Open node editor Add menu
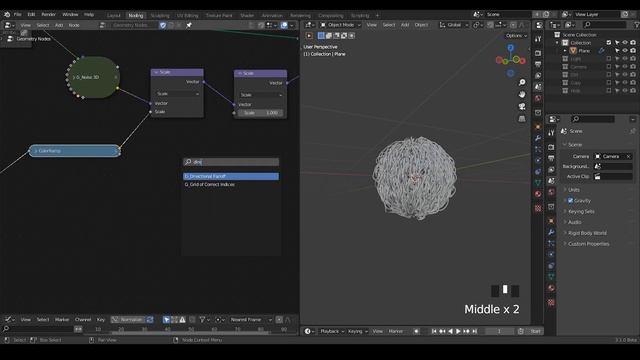Screen dimensions: 640x360 pyautogui.click(x=59, y=25)
